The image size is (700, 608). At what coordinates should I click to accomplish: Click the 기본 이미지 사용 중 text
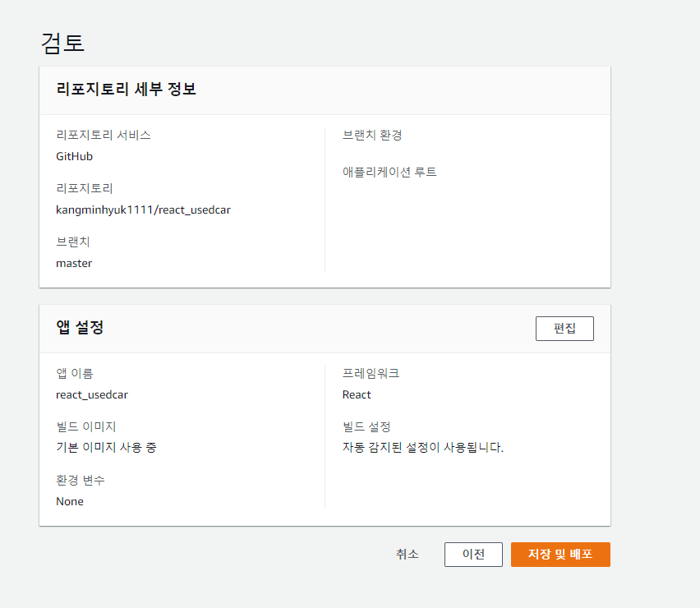pos(106,447)
